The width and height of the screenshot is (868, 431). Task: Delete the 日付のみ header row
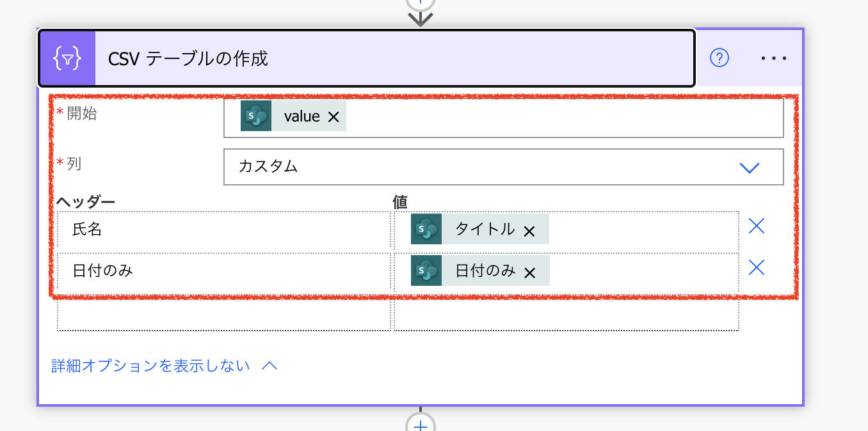click(x=756, y=267)
